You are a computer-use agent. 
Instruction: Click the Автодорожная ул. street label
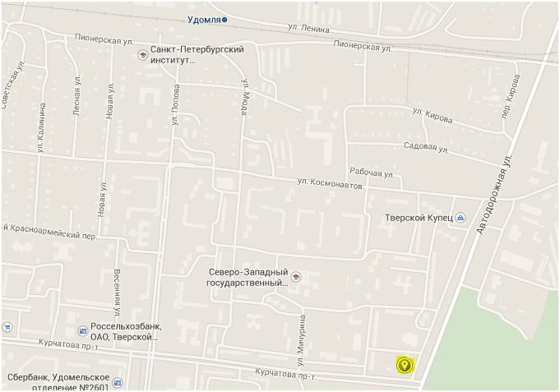[x=495, y=195]
